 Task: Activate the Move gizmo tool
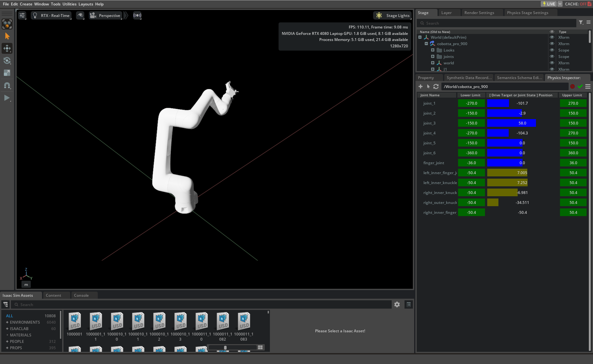(x=7, y=48)
